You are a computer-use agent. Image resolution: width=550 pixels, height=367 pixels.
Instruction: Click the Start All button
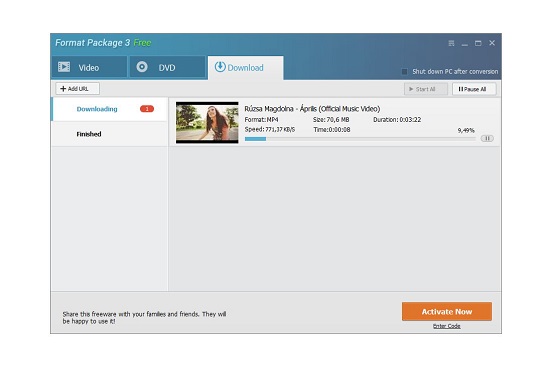coord(426,89)
